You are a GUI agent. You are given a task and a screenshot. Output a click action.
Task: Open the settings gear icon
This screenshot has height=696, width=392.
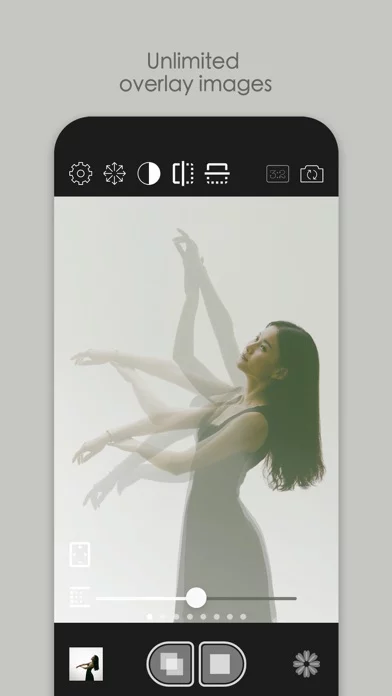tap(81, 174)
